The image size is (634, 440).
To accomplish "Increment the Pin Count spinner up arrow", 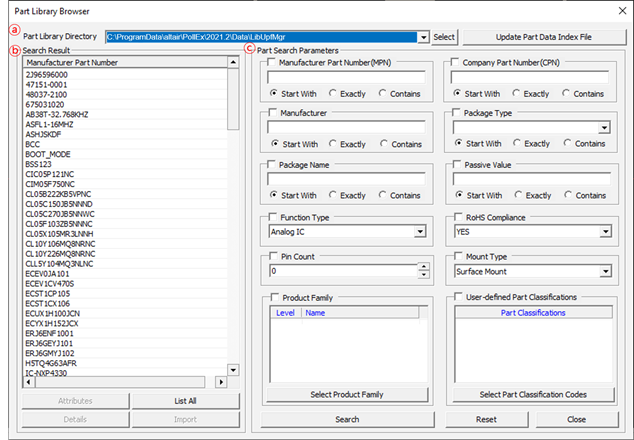I will click(423, 267).
